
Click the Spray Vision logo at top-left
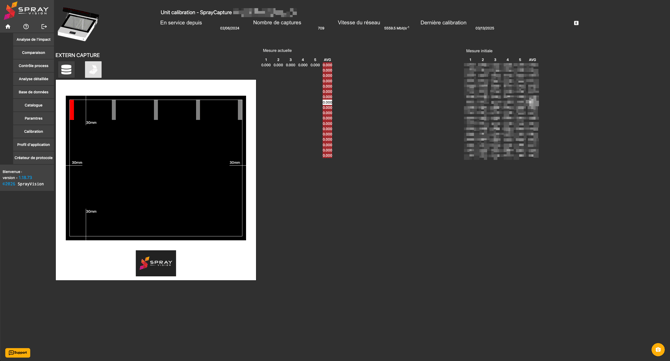pos(26,10)
